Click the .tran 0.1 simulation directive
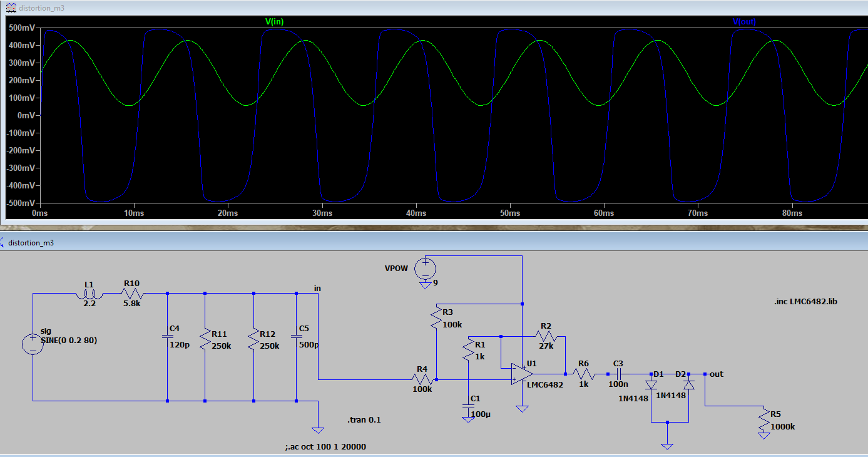 tap(364, 419)
